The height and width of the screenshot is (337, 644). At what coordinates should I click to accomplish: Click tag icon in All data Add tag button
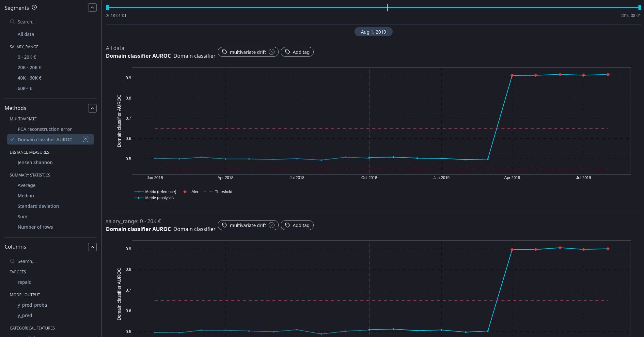[288, 52]
